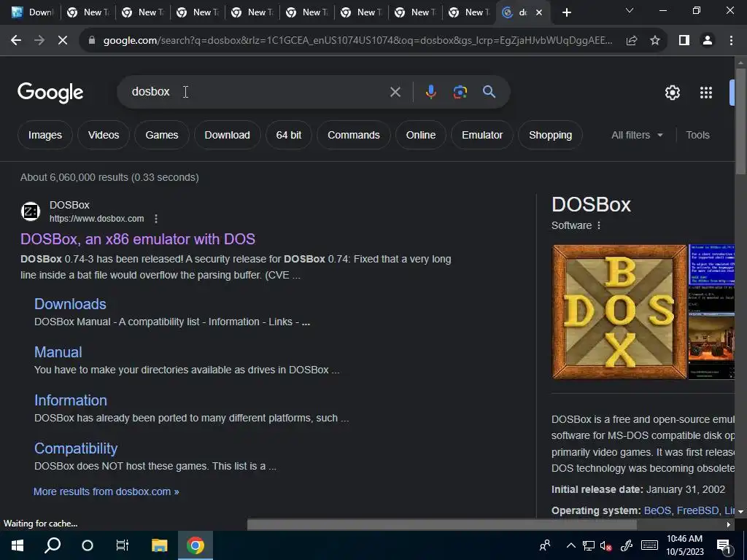This screenshot has height=560, width=747.
Task: Open Task View on taskbar
Action: 123,545
